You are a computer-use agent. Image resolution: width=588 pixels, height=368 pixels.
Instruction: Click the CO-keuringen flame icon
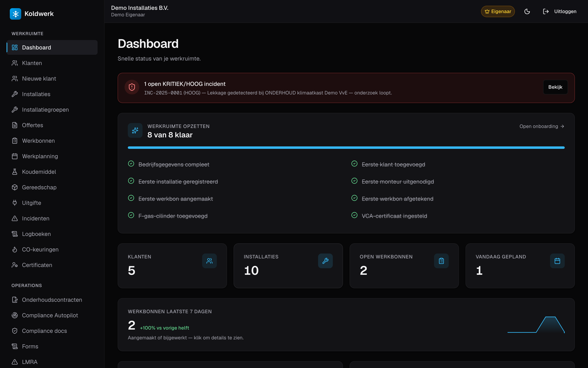point(15,249)
